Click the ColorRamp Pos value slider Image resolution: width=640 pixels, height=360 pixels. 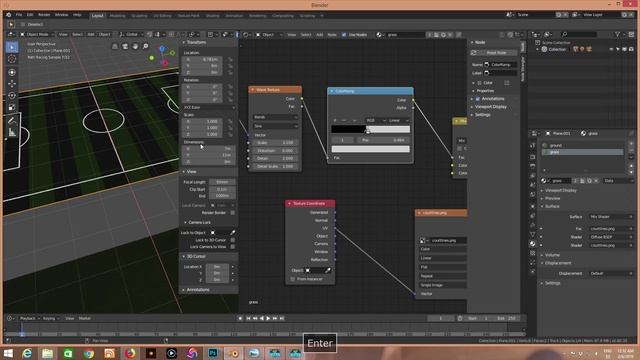(383, 140)
